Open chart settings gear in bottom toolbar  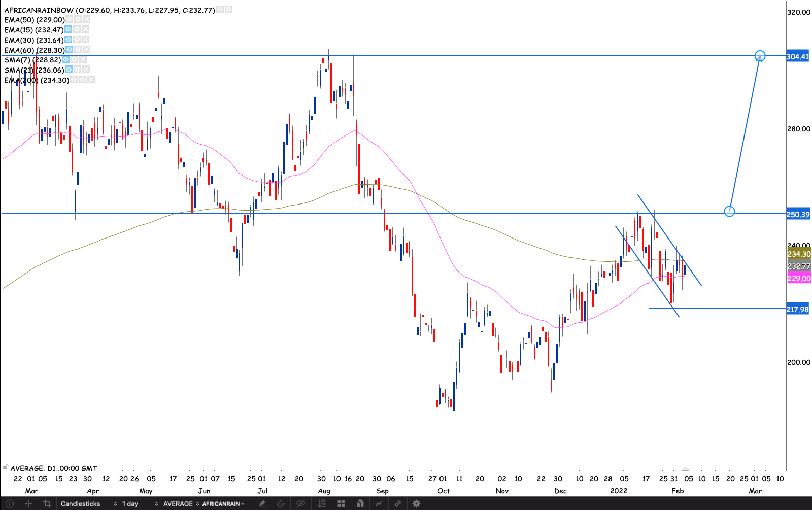point(416,503)
